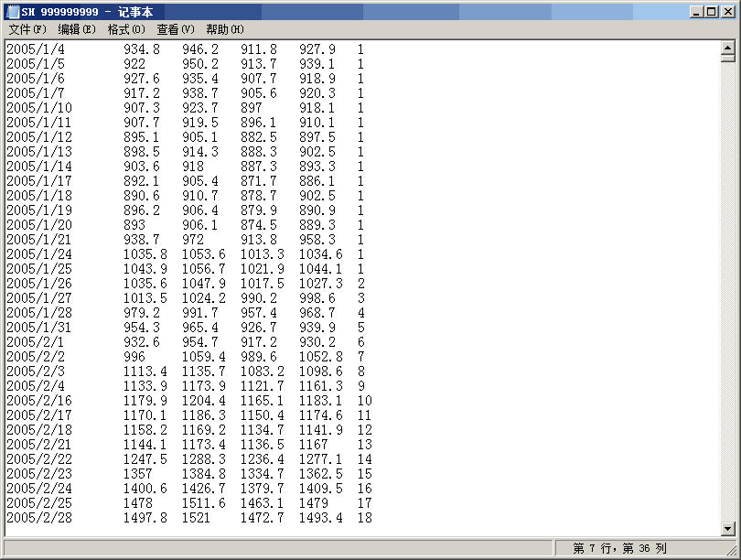Click date 2005/1/10
The height and width of the screenshot is (560, 741).
pyautogui.click(x=39, y=108)
